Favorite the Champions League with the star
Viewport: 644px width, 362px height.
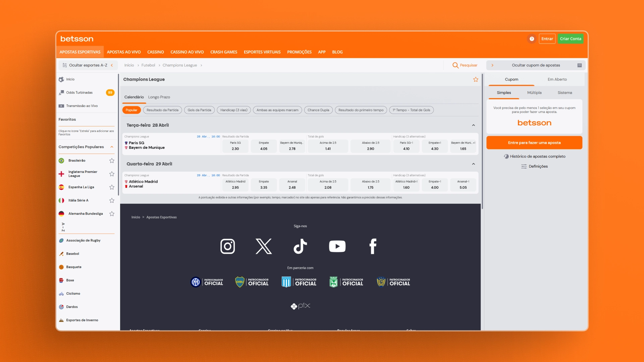[x=476, y=79]
